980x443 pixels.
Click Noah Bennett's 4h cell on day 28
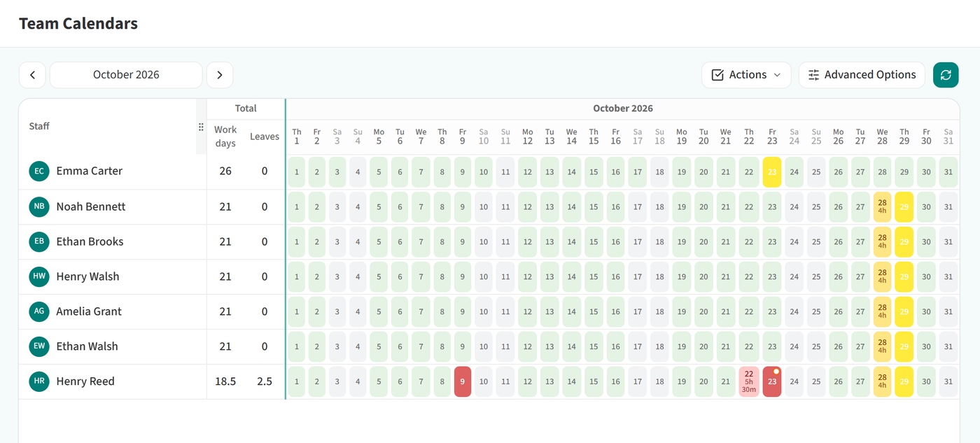[x=882, y=206]
